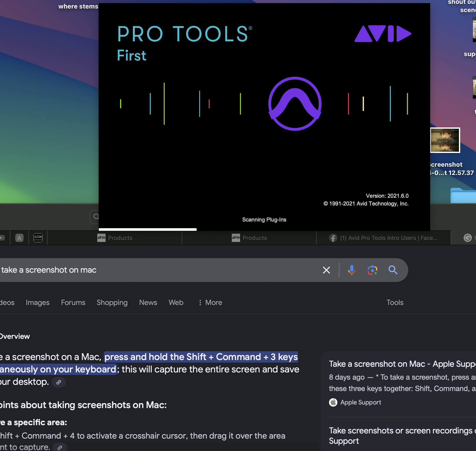Clear the Google search query with the X icon

(x=326, y=270)
